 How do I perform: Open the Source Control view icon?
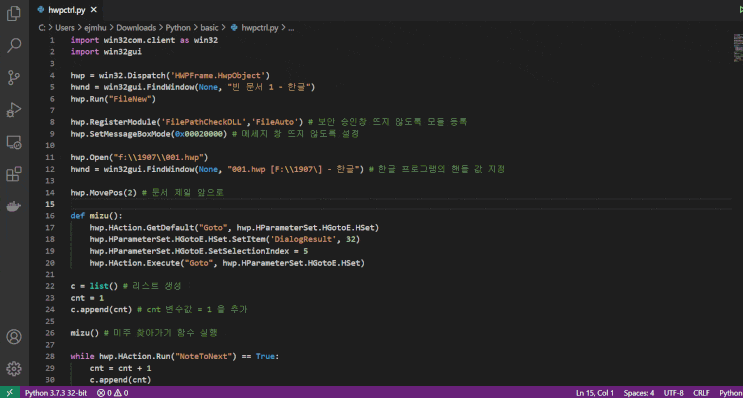pos(14,78)
